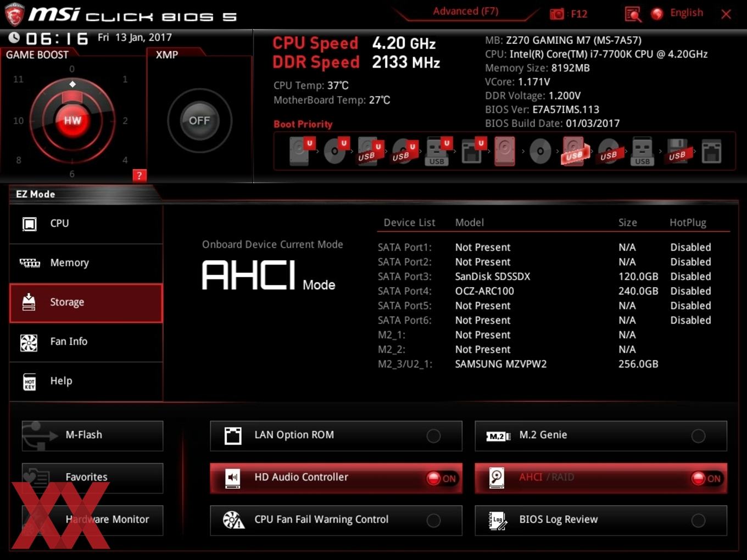Open the CPU section in EZ Mode
The height and width of the screenshot is (560, 747).
tap(86, 223)
